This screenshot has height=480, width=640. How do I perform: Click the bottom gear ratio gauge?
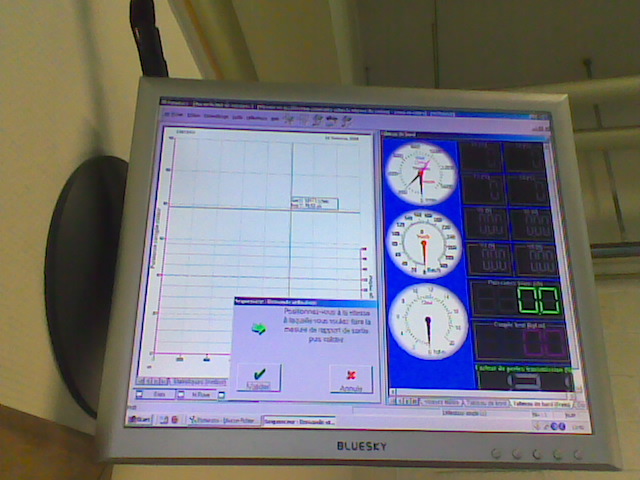click(427, 322)
